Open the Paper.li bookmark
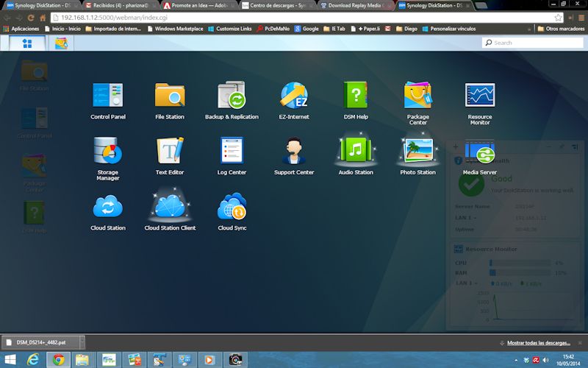The image size is (588, 368). click(365, 29)
